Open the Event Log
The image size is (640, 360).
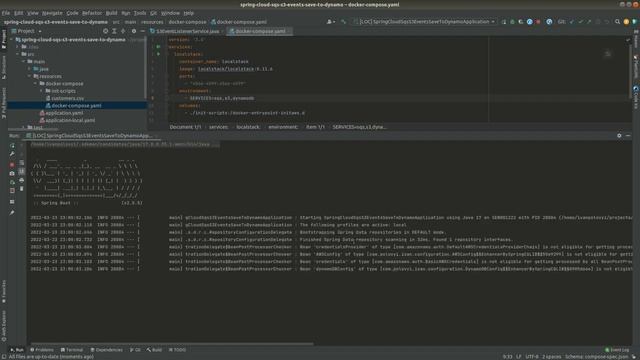[617, 350]
